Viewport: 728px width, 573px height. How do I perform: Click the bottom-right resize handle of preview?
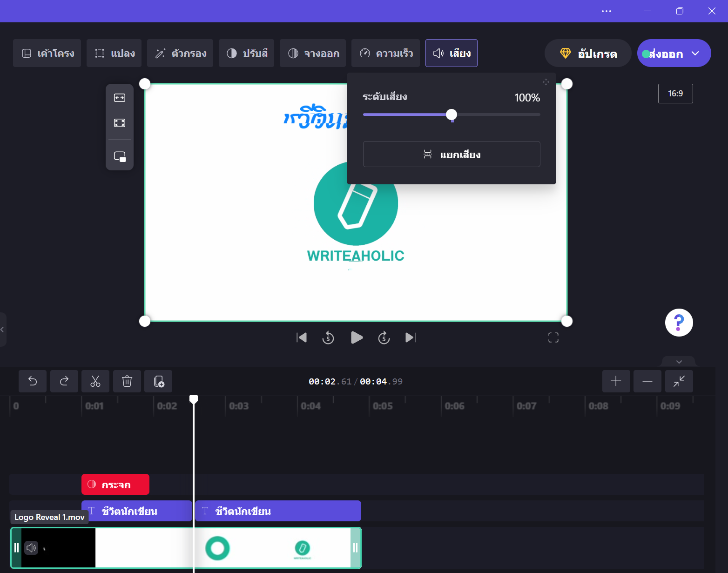tap(567, 321)
